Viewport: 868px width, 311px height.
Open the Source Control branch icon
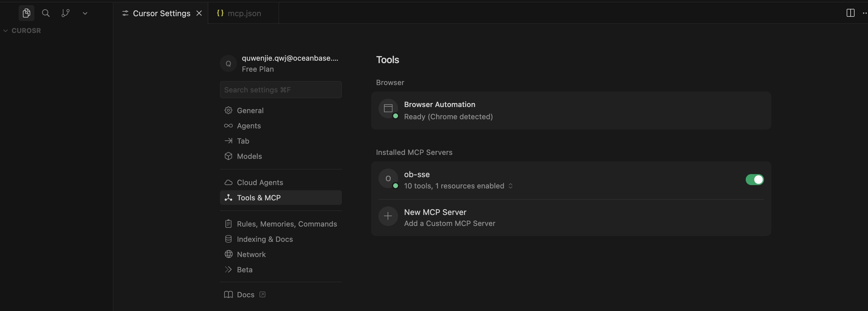(x=65, y=13)
